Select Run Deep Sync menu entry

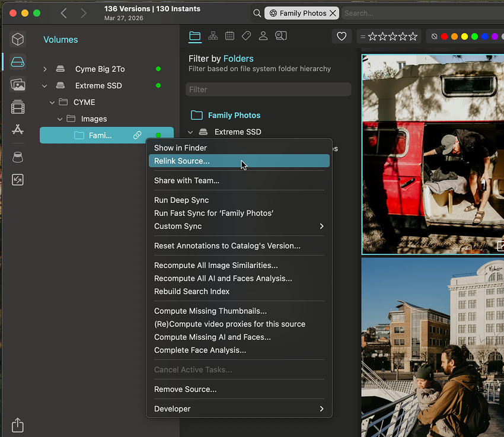181,200
